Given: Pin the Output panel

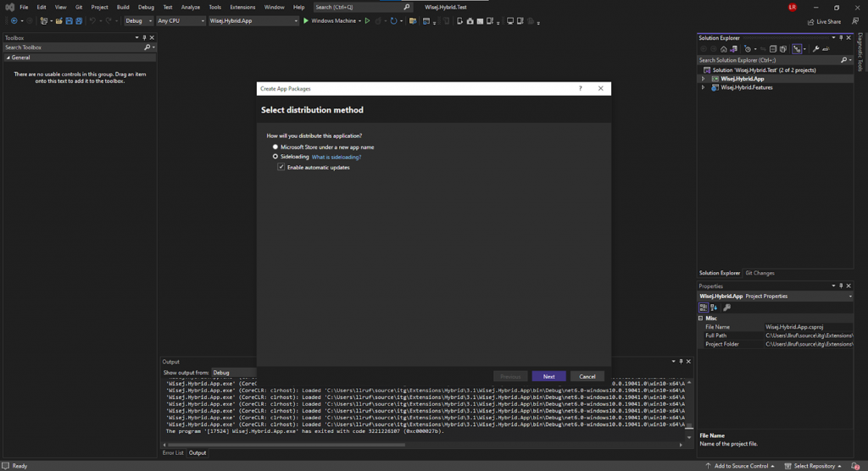Looking at the screenshot, I should 681,362.
